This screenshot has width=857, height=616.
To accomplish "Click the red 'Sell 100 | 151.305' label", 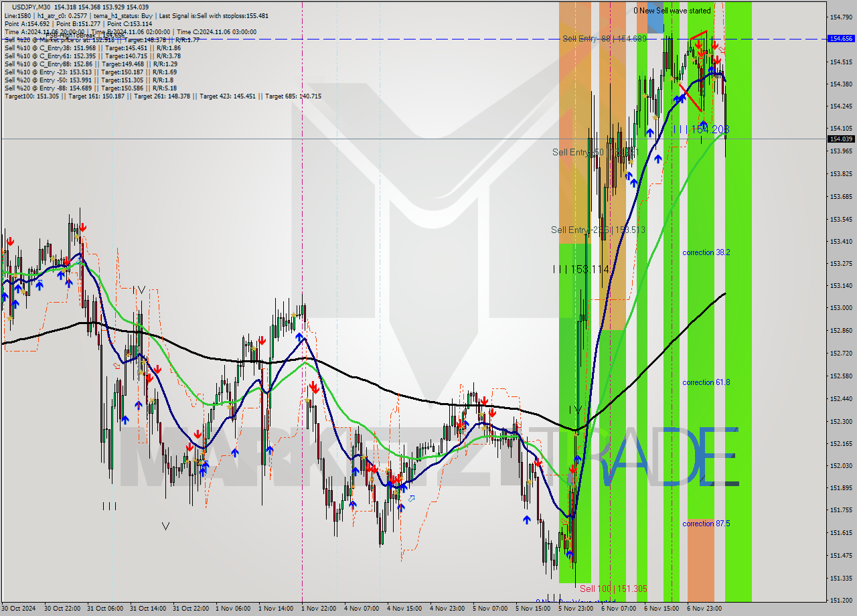I will click(613, 589).
